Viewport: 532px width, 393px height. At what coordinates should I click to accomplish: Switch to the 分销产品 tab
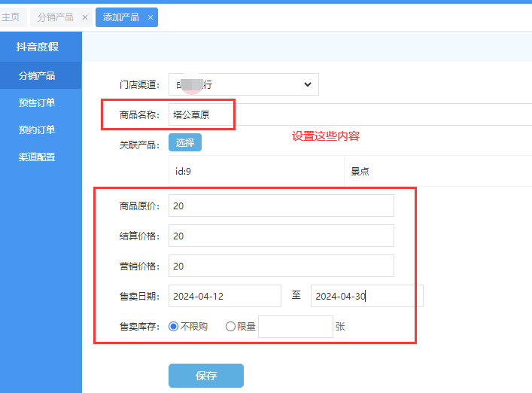point(56,17)
